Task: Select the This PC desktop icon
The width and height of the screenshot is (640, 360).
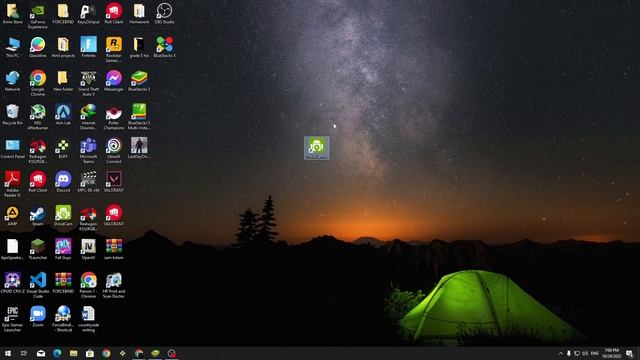Action: (x=12, y=47)
